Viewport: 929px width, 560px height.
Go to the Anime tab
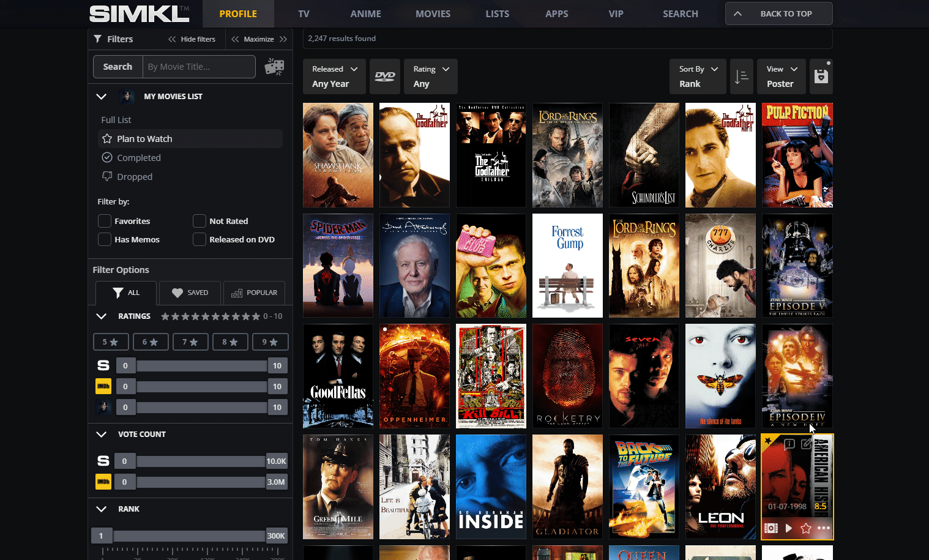(365, 13)
